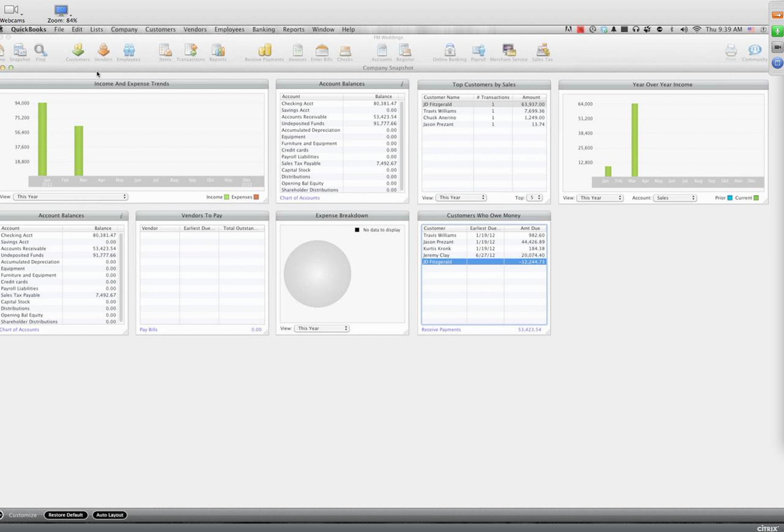The image size is (784, 532).
Task: Open the View dropdown under Income And Expense Trends
Action: [71, 197]
